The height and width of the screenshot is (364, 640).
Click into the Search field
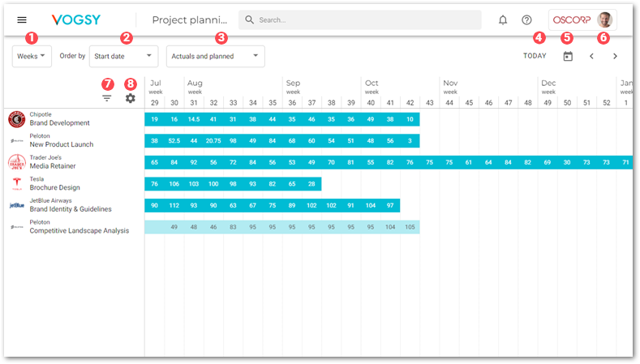360,19
